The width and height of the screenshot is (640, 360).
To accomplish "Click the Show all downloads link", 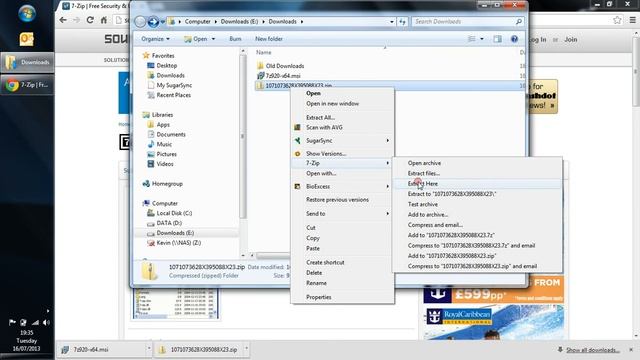I will click(593, 350).
